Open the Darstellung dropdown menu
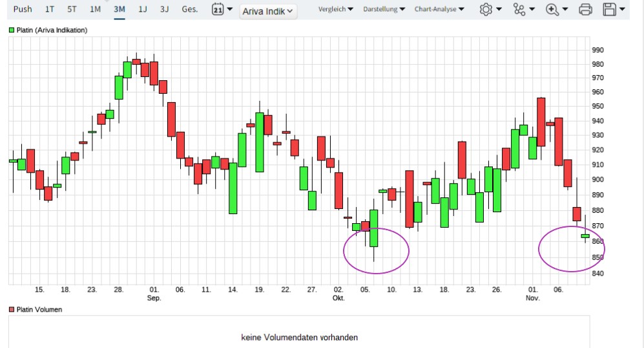This screenshot has width=644, height=348. tap(384, 9)
